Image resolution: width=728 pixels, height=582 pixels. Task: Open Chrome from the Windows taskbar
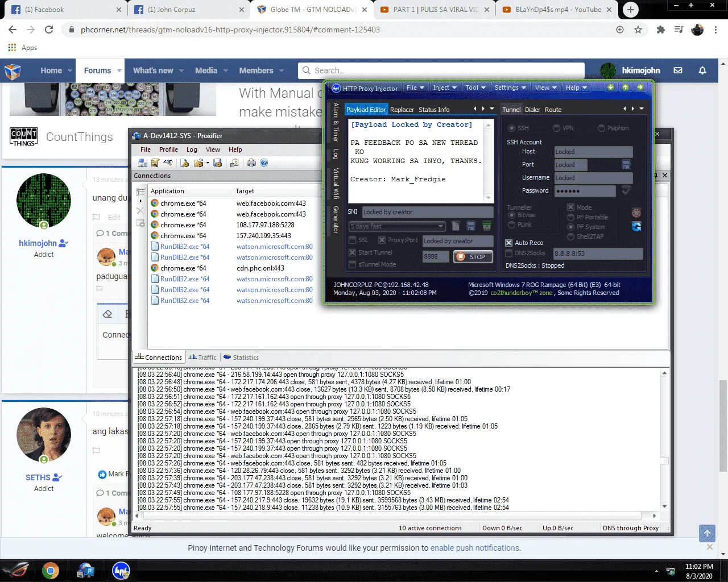(x=50, y=571)
